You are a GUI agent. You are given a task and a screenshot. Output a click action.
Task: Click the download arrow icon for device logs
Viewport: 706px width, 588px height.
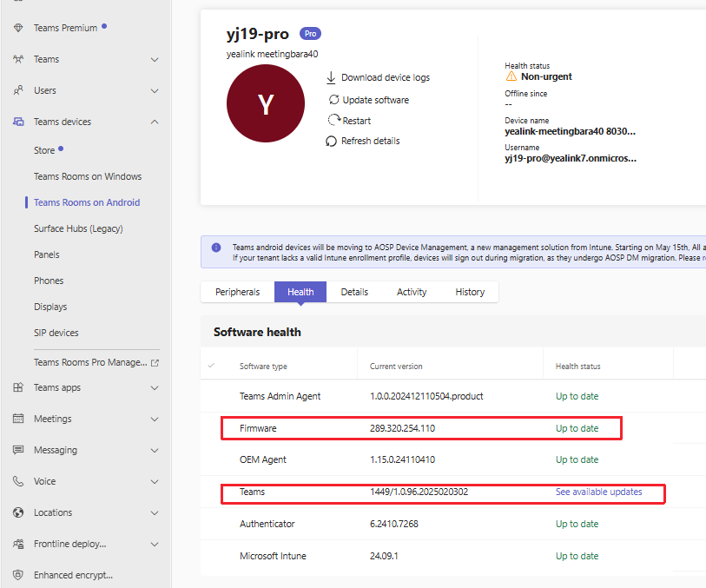331,77
